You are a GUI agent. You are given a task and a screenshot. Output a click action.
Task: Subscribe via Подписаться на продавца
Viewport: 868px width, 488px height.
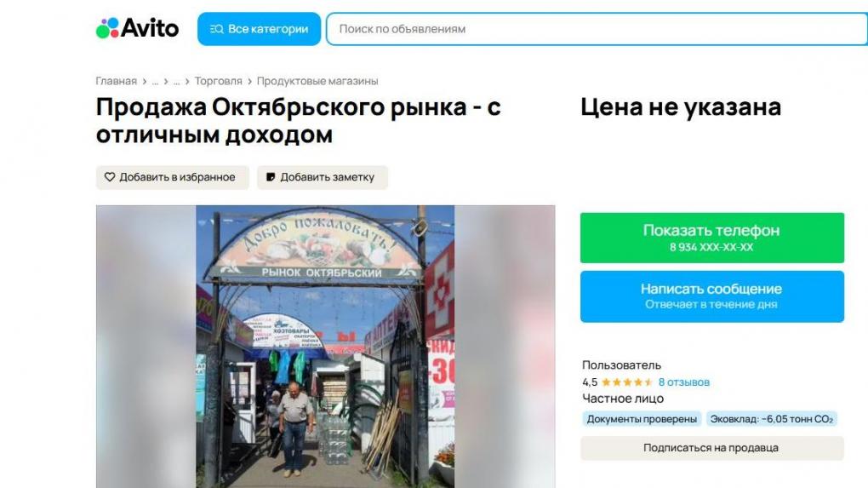point(712,448)
